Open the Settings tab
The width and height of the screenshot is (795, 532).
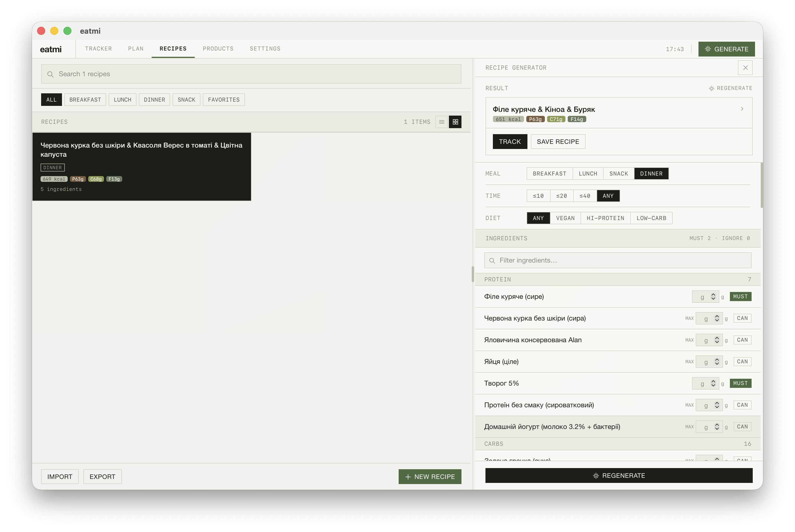265,49
